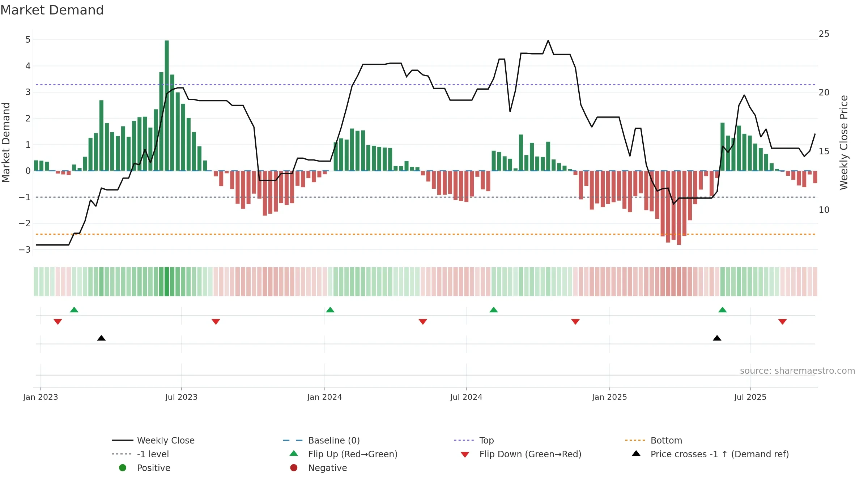Screen dimensions: 868x488
Task: Toggle the Top legend entry
Action: pos(474,440)
